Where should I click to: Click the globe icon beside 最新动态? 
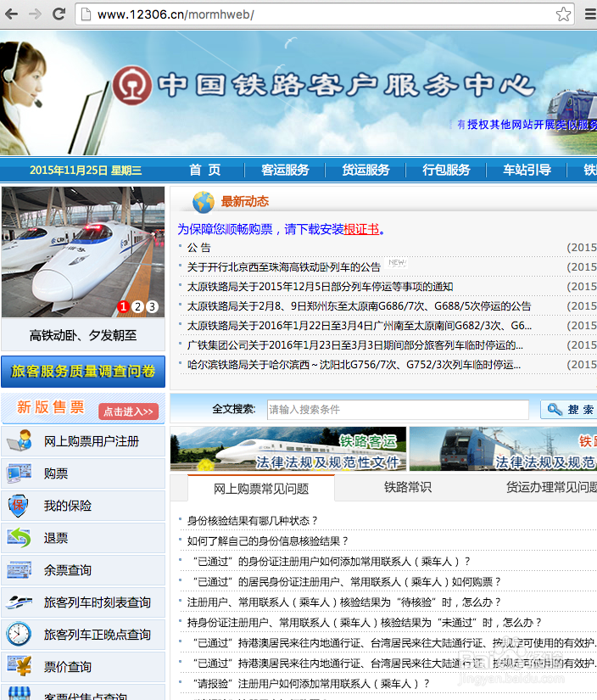tap(203, 202)
